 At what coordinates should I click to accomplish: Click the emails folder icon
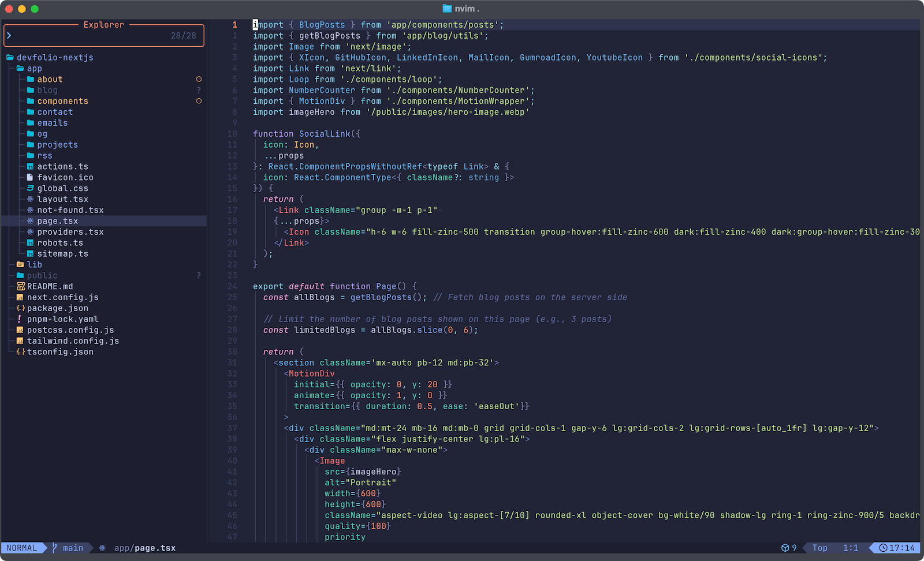pyautogui.click(x=31, y=123)
